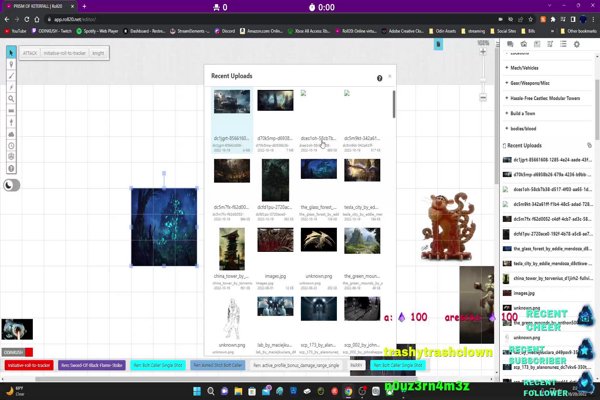Open the Collections list tab in the sidebar
This screenshot has height=400, width=600.
click(563, 44)
